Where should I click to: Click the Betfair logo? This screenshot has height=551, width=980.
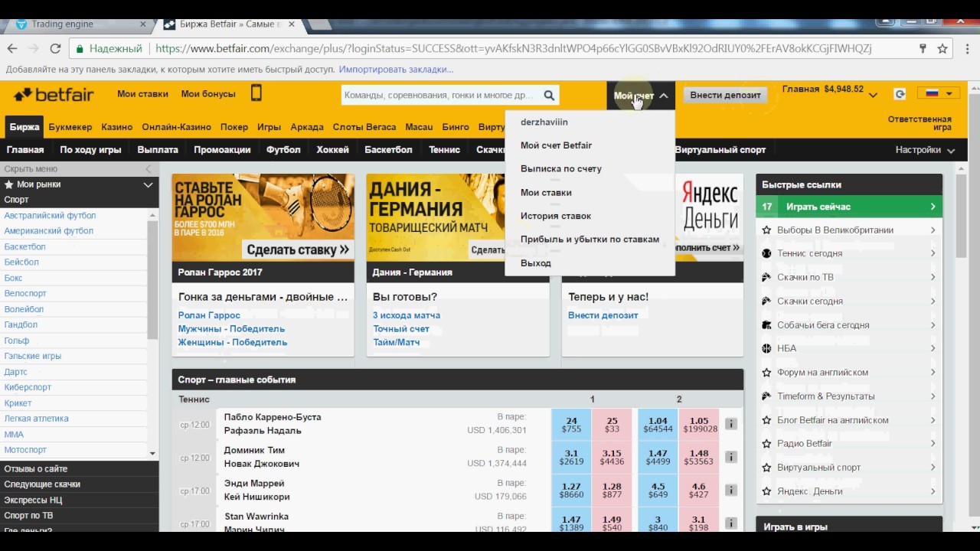[x=54, y=95]
